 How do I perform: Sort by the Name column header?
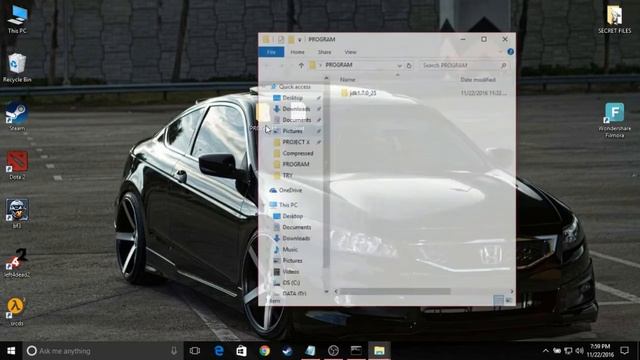coord(347,80)
